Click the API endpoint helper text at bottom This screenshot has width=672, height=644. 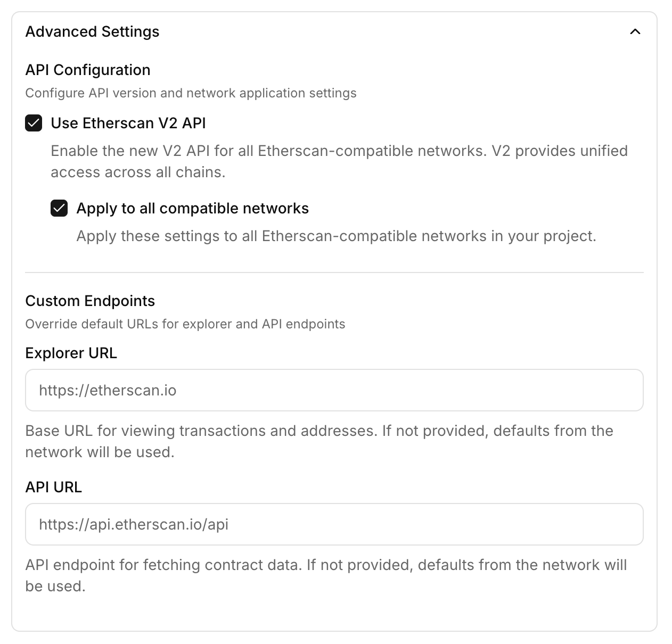tap(326, 575)
